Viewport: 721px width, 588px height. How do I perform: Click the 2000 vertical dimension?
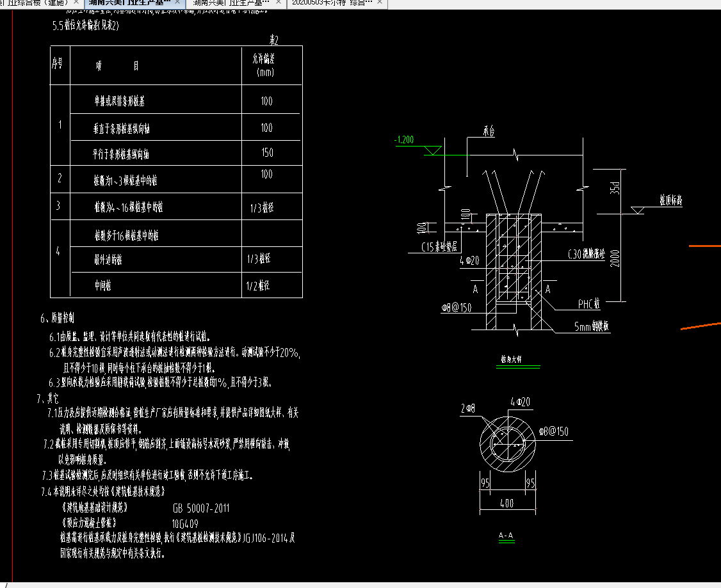pos(615,258)
